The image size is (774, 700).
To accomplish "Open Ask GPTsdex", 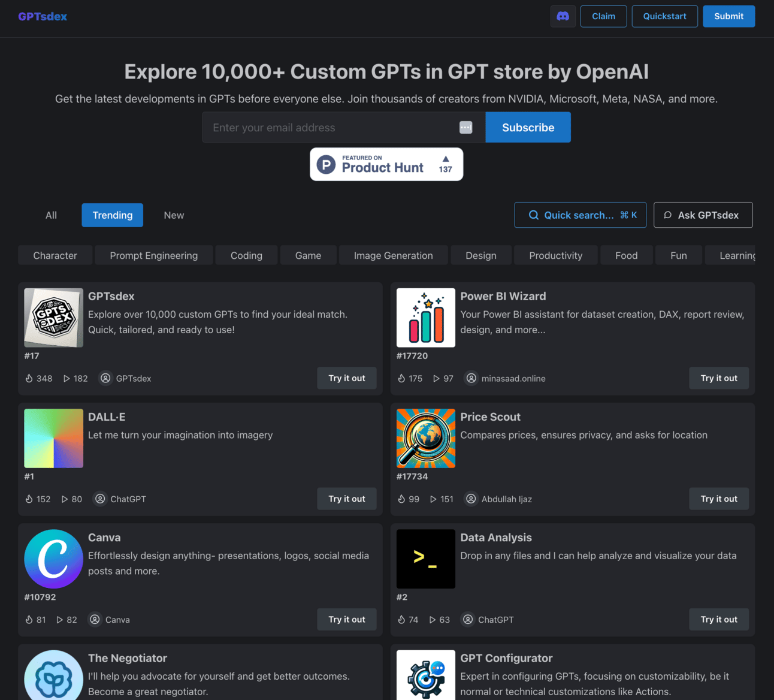I will click(x=703, y=215).
